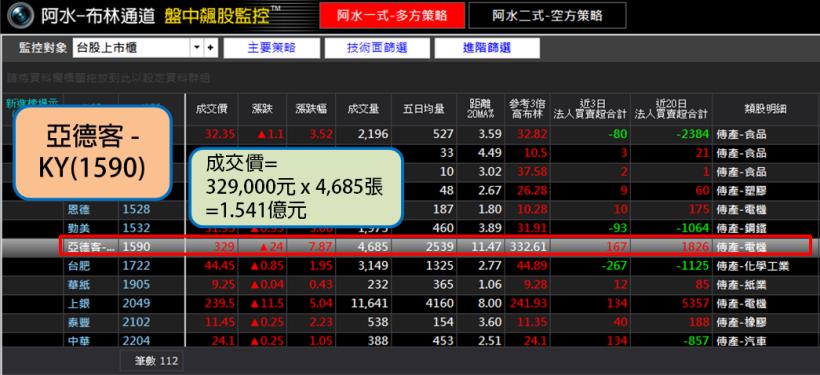Image resolution: width=820 pixels, height=375 pixels.
Task: Sort by the 漲跌幅 column header
Action: pos(311,109)
